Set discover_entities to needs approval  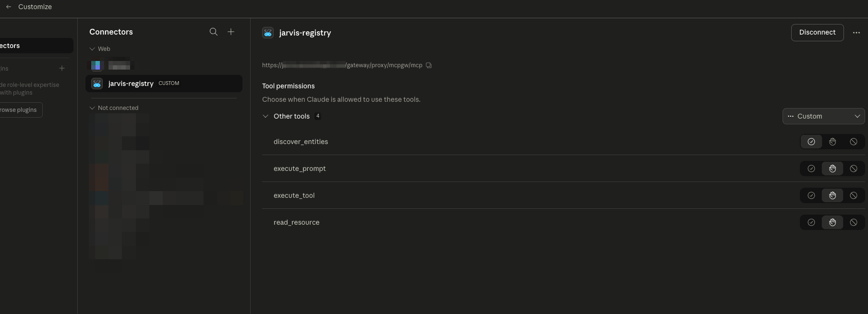coord(832,142)
